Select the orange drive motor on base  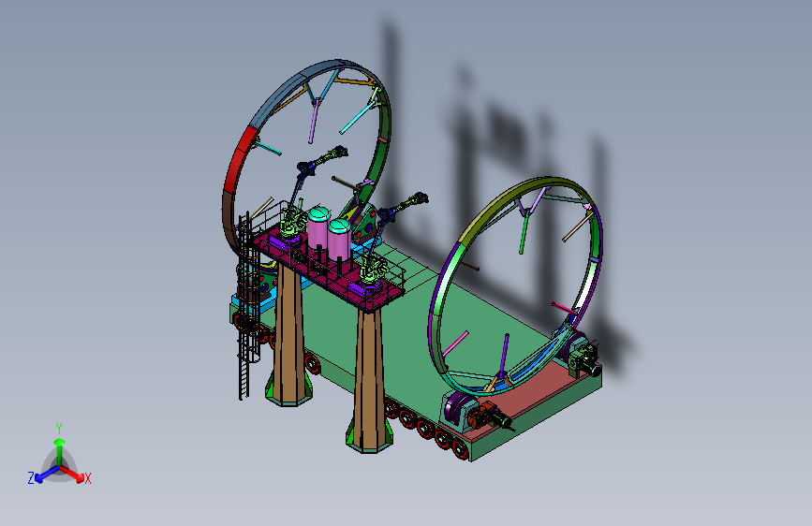pos(481,415)
